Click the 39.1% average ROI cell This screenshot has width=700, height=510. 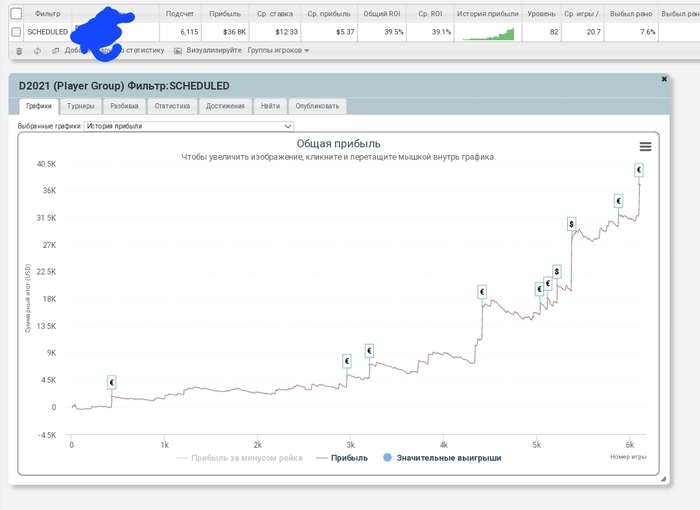[430, 32]
